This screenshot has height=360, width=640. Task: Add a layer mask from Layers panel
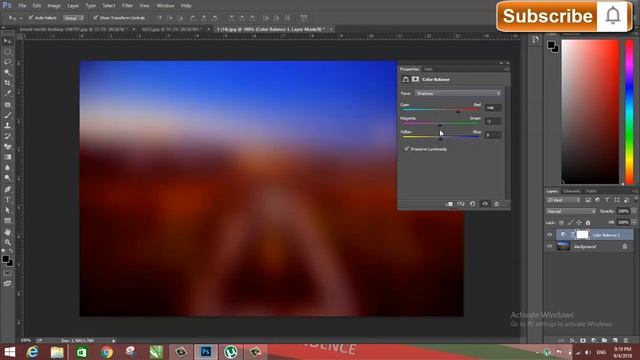click(x=583, y=340)
